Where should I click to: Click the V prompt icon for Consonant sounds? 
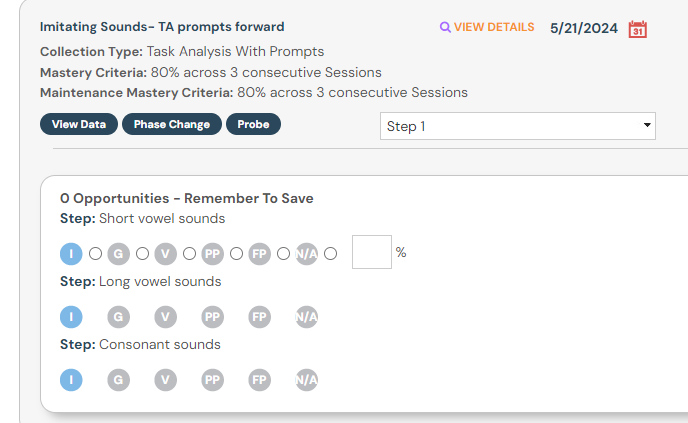(165, 380)
